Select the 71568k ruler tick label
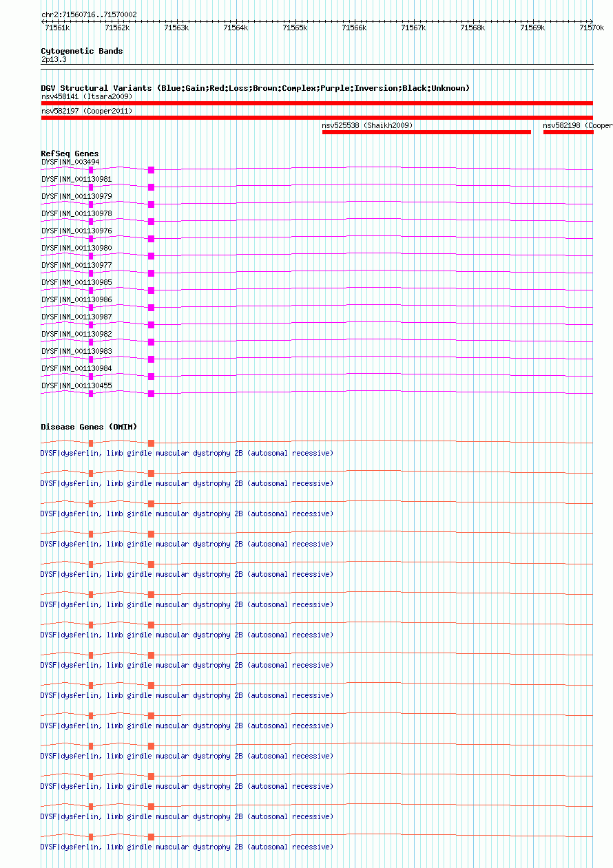This screenshot has width=613, height=868. point(472,28)
